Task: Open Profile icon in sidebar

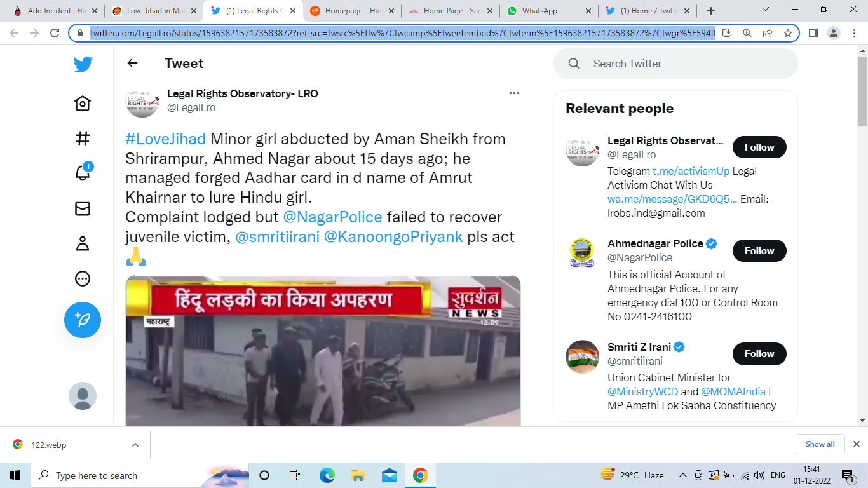Action: tap(83, 243)
